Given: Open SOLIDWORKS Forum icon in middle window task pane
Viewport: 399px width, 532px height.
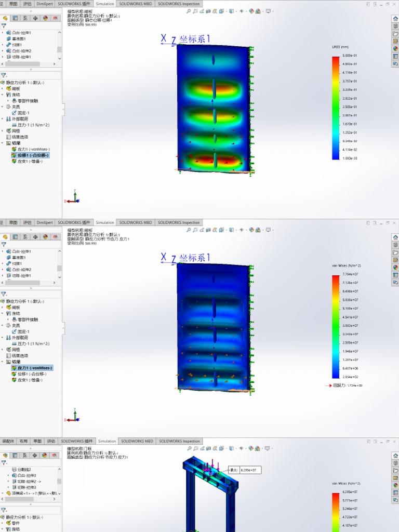Looking at the screenshot, I should coord(395,282).
